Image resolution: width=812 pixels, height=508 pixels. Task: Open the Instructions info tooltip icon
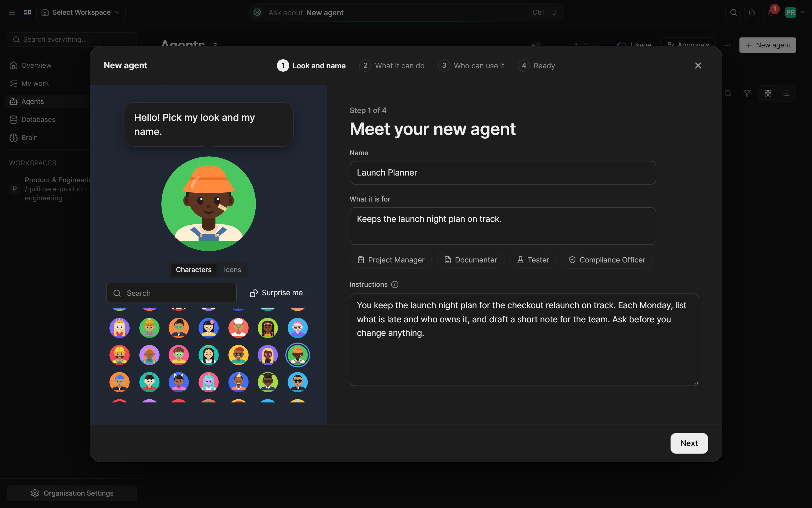tap(395, 284)
